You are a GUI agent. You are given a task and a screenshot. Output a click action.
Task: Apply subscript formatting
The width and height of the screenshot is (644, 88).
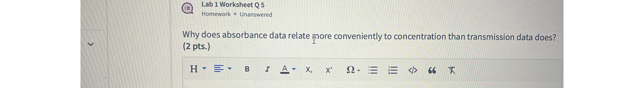(309, 70)
